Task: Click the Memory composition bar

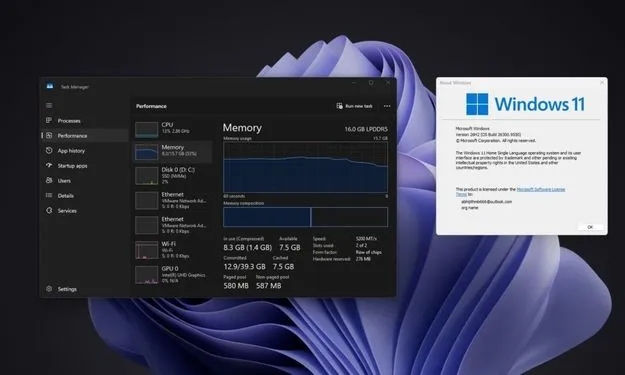Action: (x=305, y=217)
